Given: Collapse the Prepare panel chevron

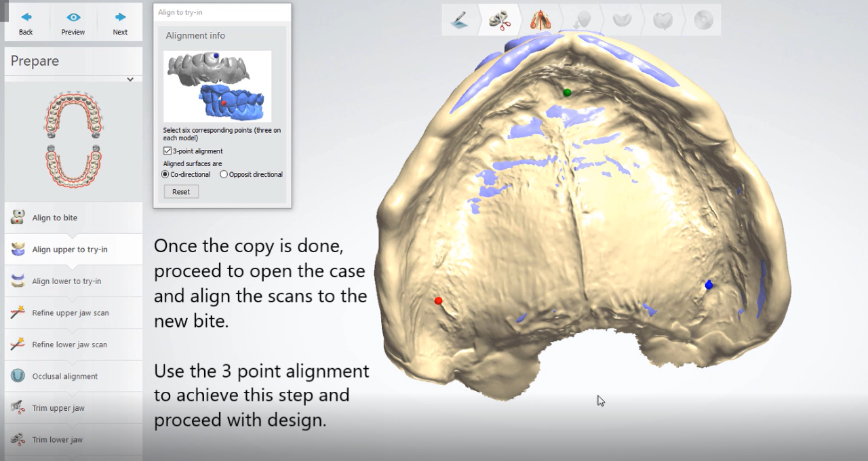Looking at the screenshot, I should [130, 79].
